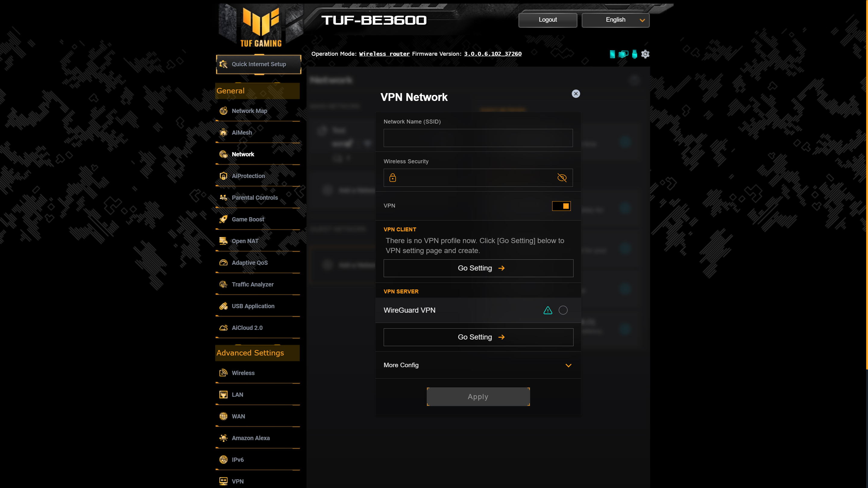Toggle the VPN on/off switch

click(561, 205)
